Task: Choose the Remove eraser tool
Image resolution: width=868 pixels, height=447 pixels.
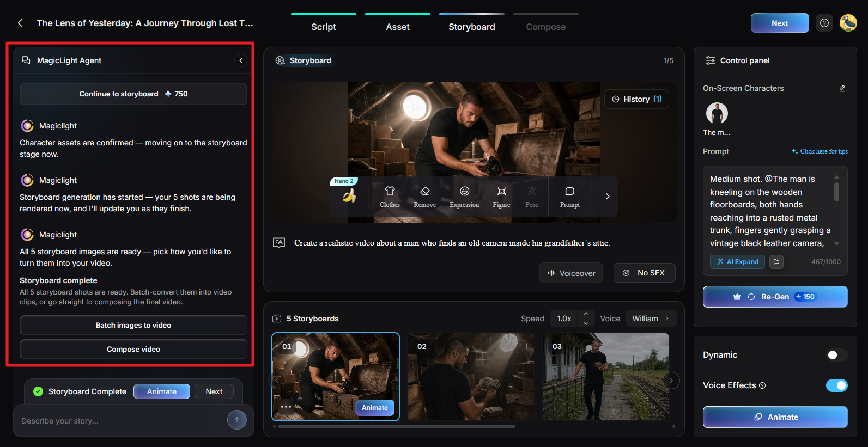Action: coord(424,197)
